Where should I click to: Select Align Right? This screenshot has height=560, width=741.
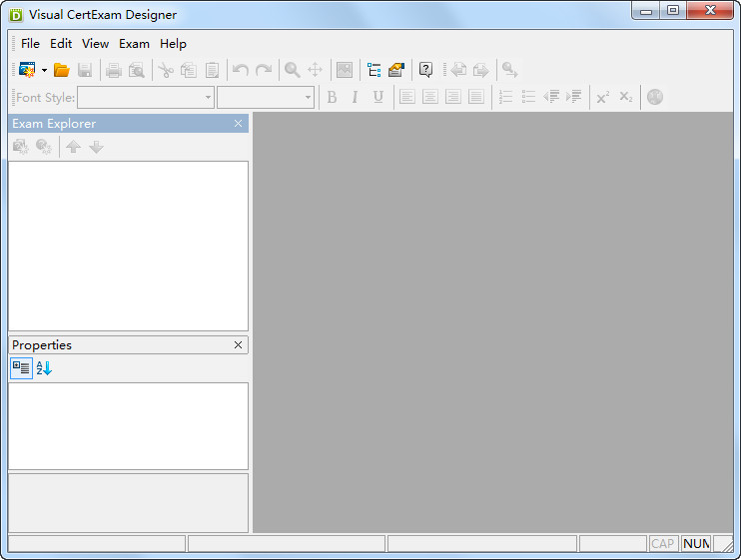point(452,97)
